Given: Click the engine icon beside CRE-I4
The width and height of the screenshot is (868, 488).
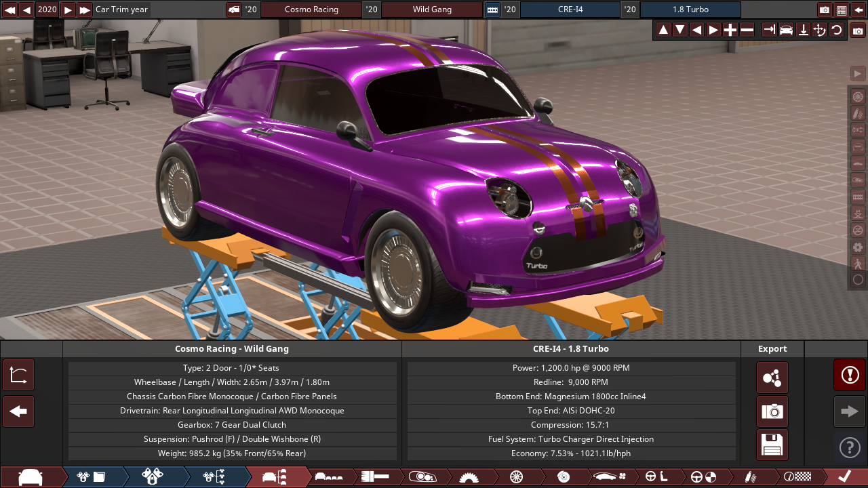Looking at the screenshot, I should [492, 9].
